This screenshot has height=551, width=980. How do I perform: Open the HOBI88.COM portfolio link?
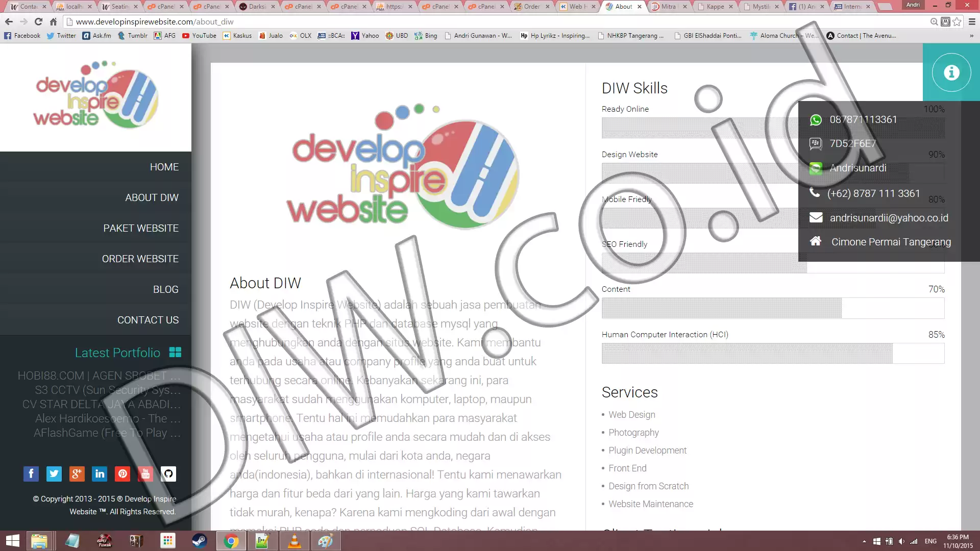tap(99, 375)
